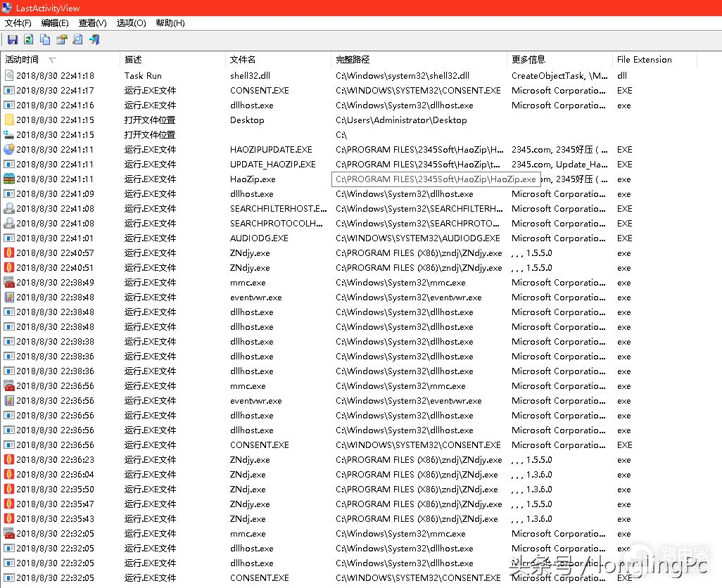The image size is (722, 588).
Task: Click the Refresh toolbar icon
Action: (28, 40)
